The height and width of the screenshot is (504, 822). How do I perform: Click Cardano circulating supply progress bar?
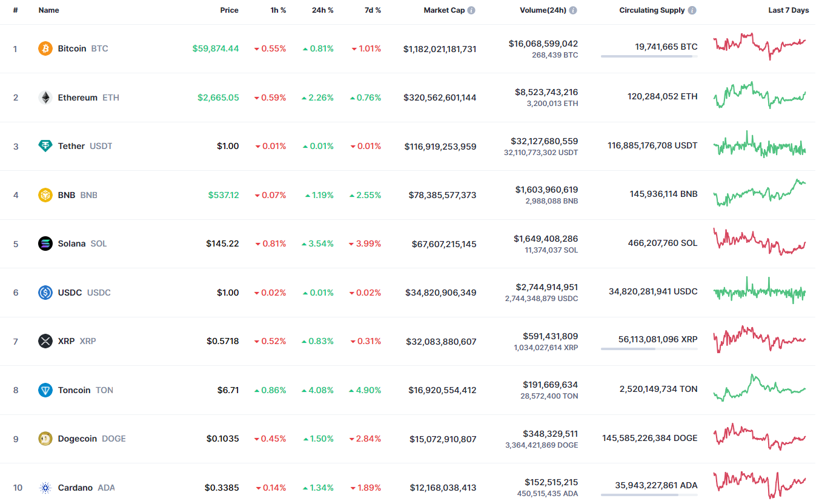pyautogui.click(x=649, y=495)
